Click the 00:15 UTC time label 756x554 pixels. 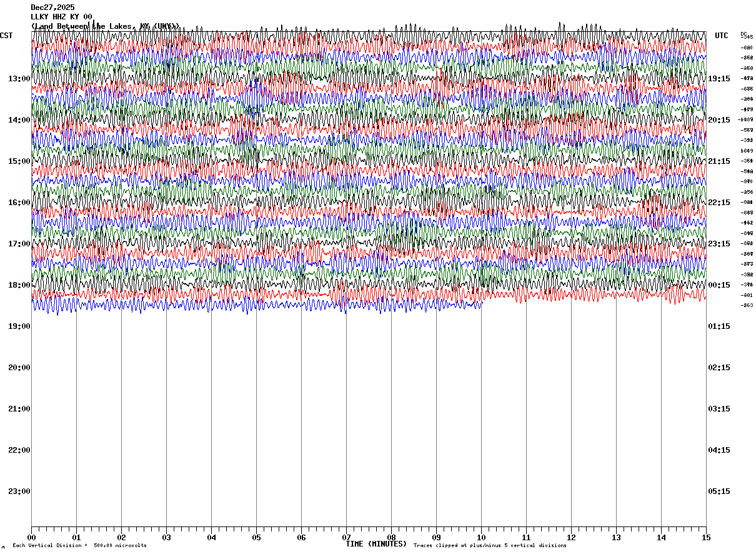click(x=719, y=285)
